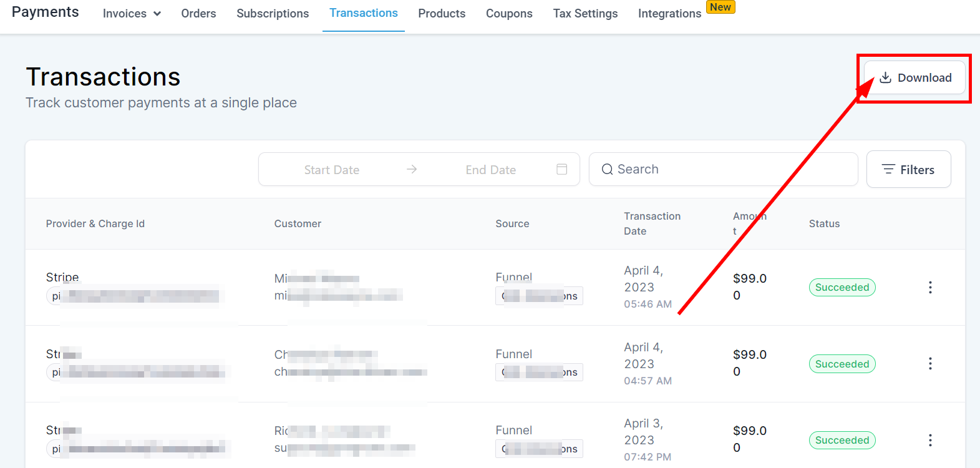Click the Transactions tab

point(364,13)
